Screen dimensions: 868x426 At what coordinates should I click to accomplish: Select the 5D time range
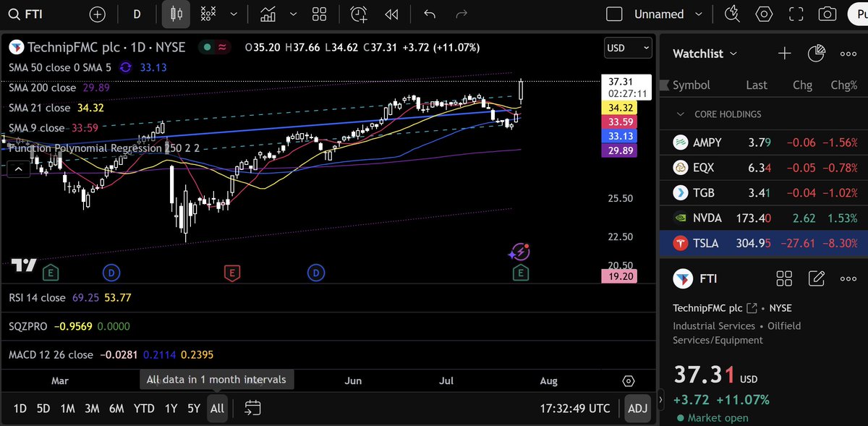click(x=43, y=408)
